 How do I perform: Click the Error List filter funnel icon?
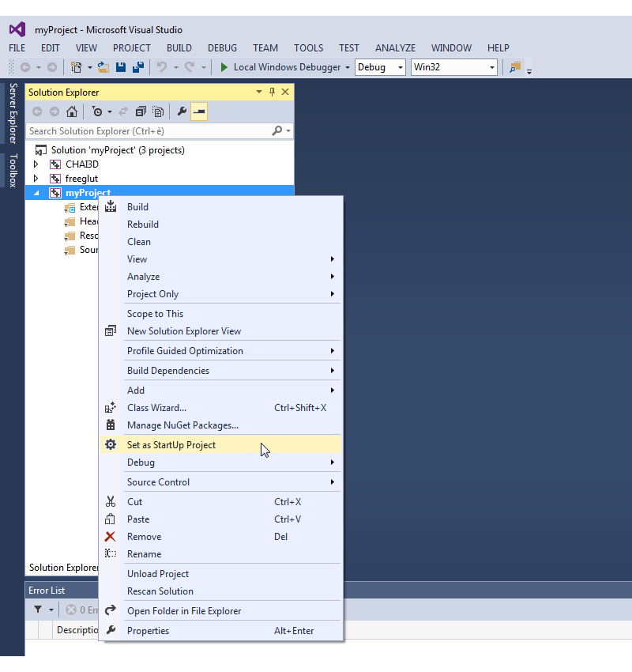coord(38,609)
